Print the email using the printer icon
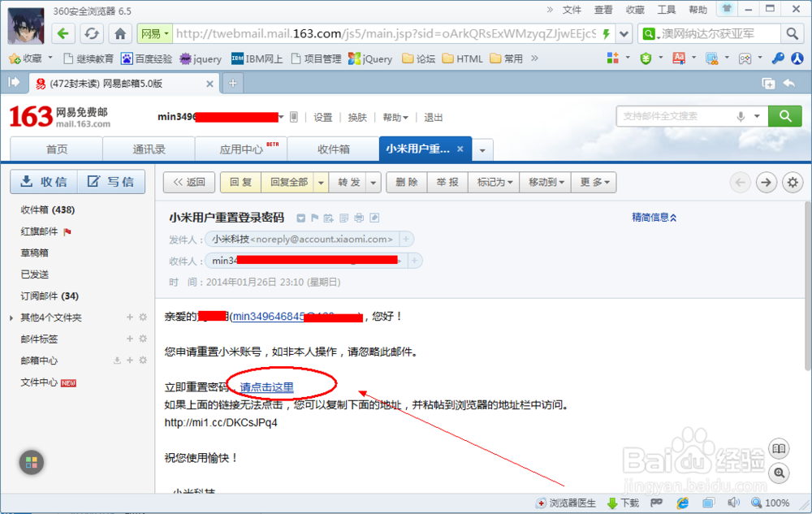812x514 pixels. (359, 218)
